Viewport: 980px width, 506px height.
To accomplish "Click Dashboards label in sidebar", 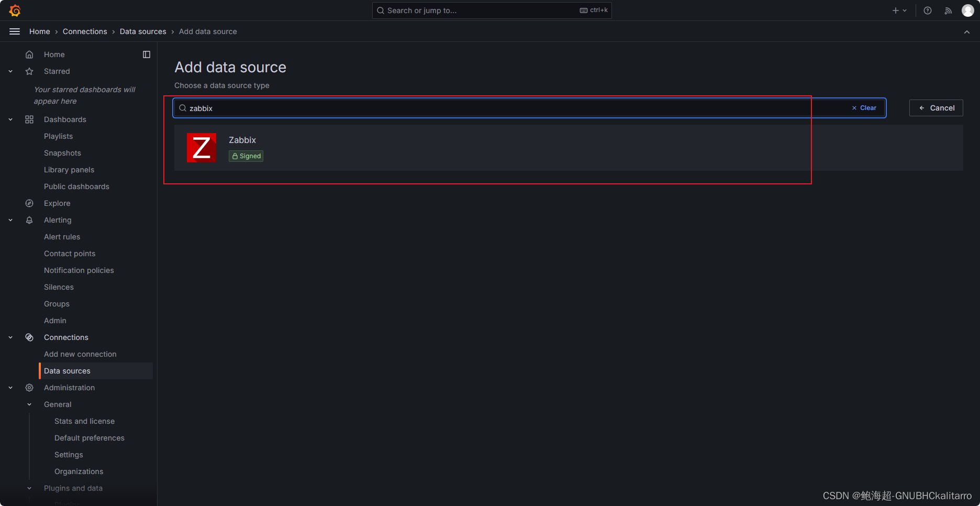I will tap(65, 119).
